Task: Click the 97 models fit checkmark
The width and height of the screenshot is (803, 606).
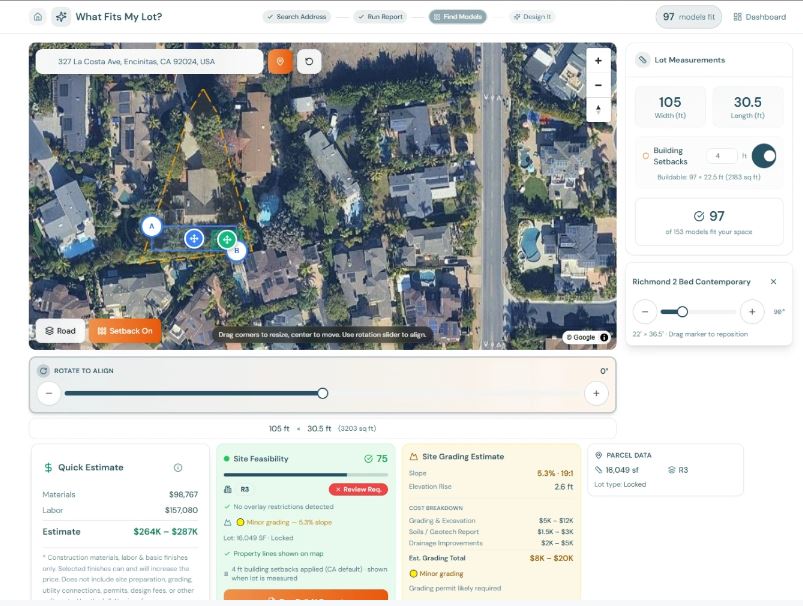Action: (x=699, y=216)
